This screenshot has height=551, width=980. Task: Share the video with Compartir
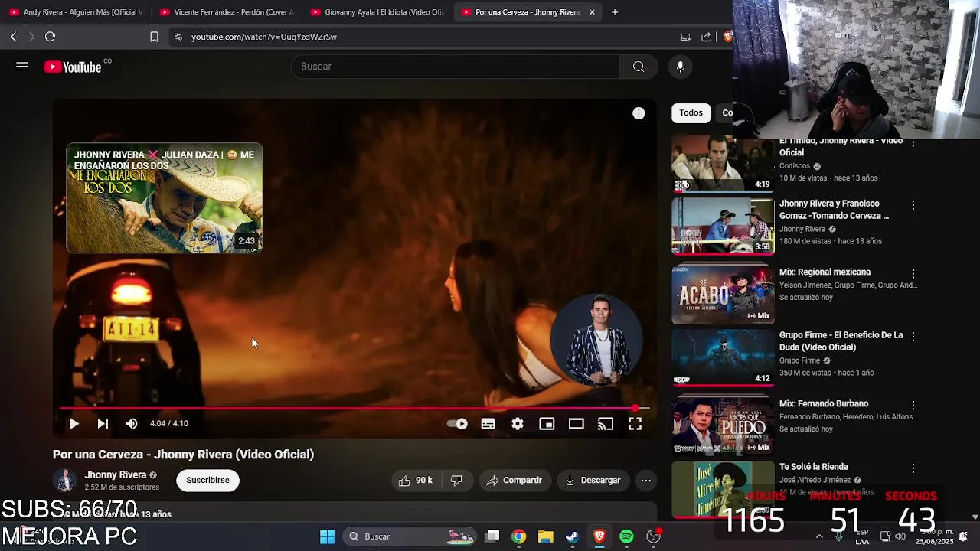514,480
